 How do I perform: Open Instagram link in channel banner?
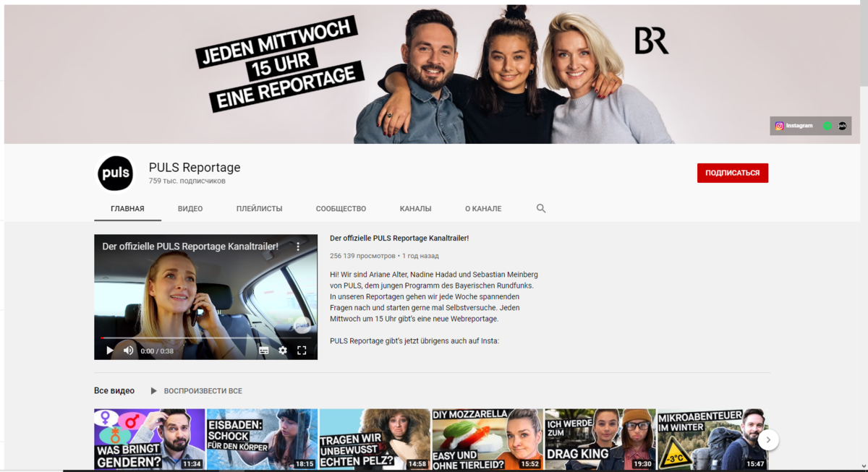pyautogui.click(x=794, y=126)
